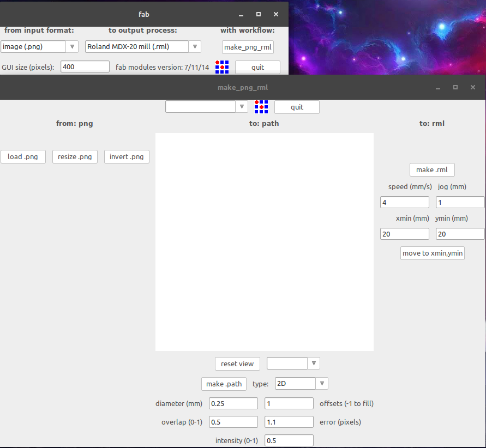Click the white path preview canvas
The image size is (486, 448).
click(265, 242)
